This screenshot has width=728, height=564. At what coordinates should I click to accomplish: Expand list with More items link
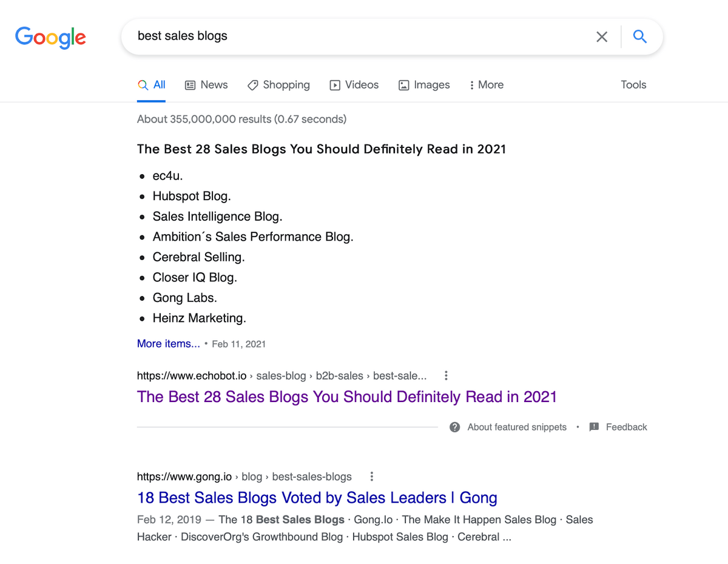tap(168, 344)
